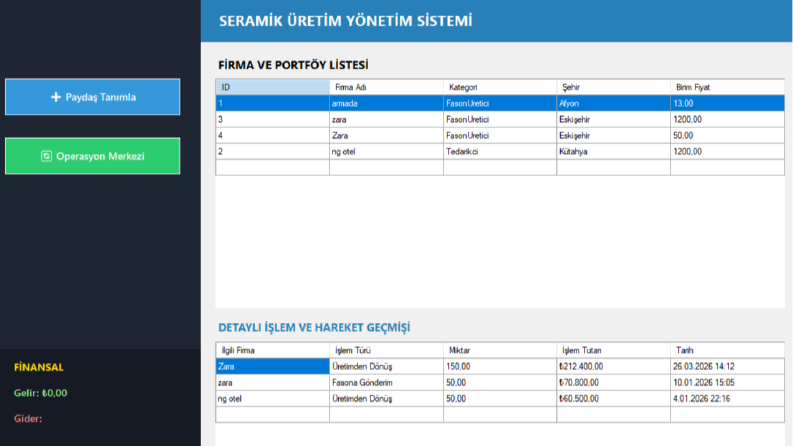Click the 150,00 quantity cell
This screenshot has width=793, height=446.
point(500,366)
